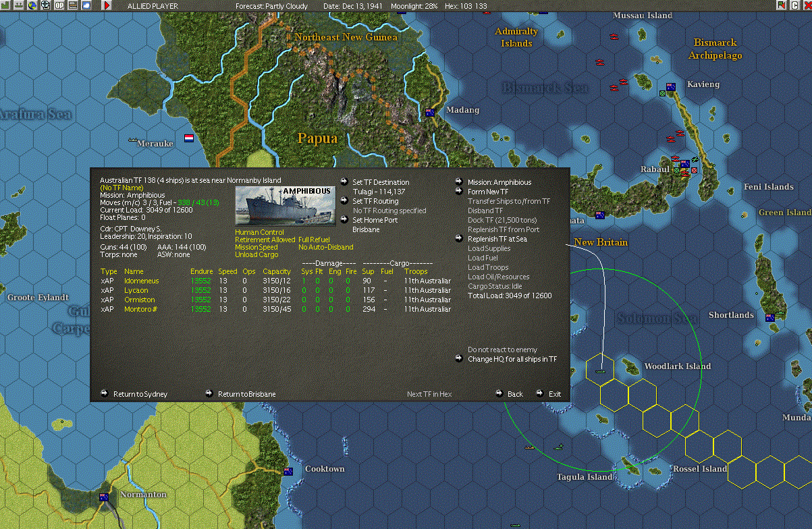Viewport: 812px width, 529px height.
Task: Click Brisbane home port text
Action: coord(367,229)
